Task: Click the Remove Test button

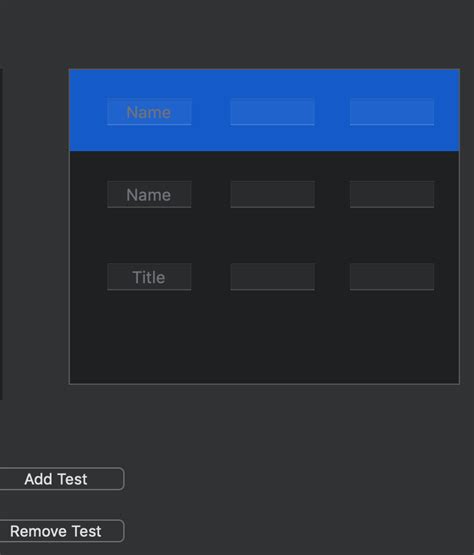Action: pyautogui.click(x=62, y=531)
